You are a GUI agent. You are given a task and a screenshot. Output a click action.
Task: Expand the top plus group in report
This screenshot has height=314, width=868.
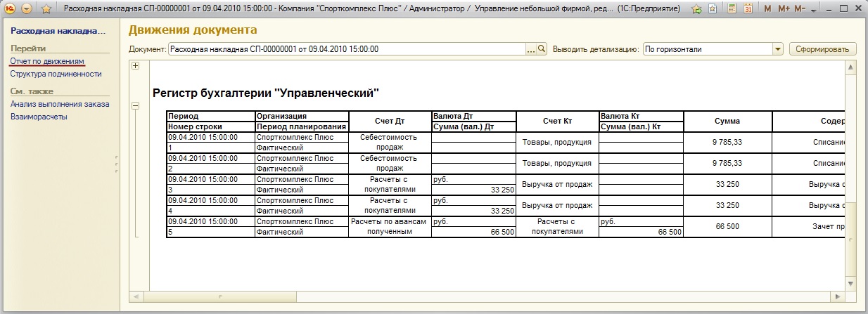(136, 66)
